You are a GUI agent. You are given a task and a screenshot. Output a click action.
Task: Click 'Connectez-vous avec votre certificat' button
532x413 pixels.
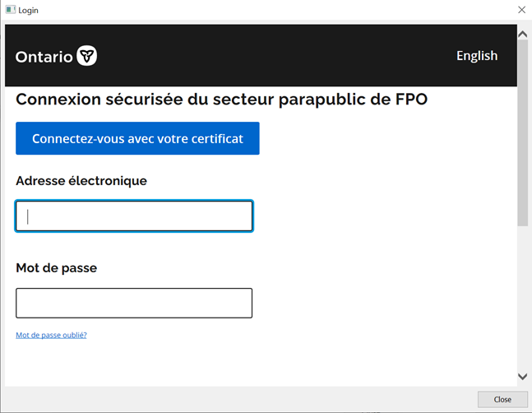(137, 138)
